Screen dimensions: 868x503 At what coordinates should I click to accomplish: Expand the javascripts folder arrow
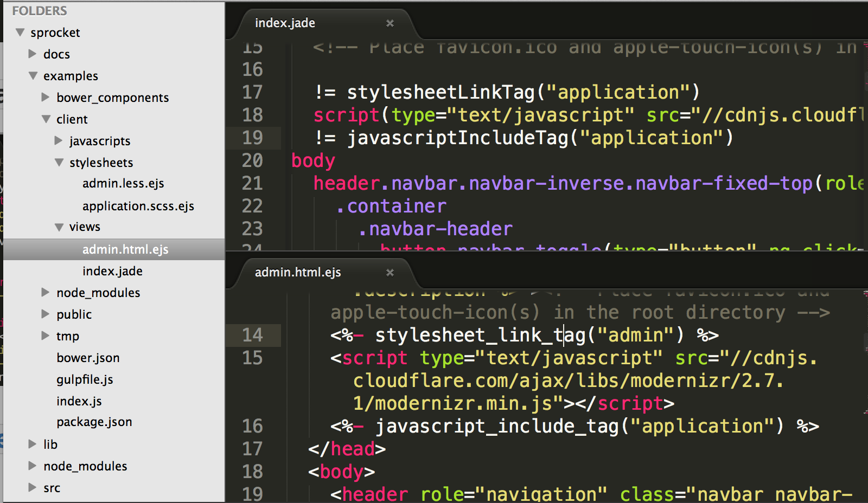pos(59,140)
